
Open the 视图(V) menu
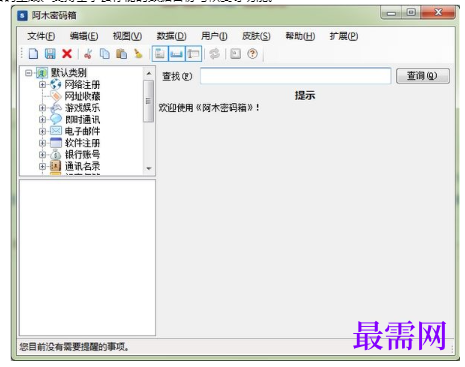coord(127,36)
